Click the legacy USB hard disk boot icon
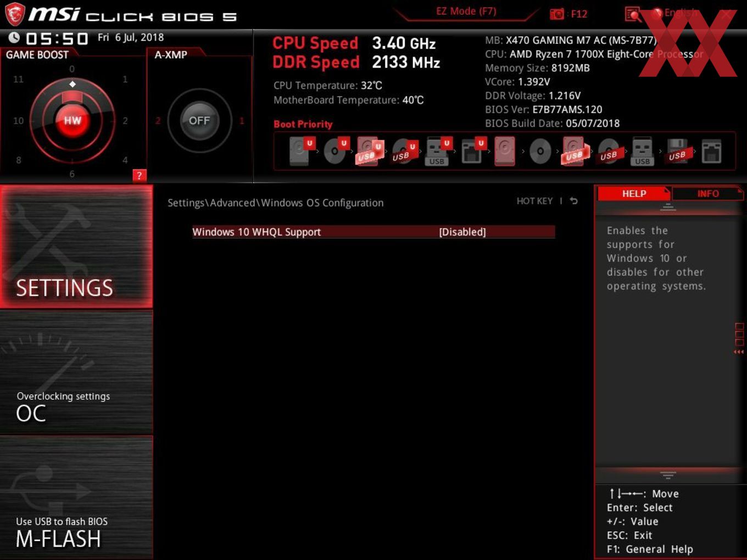The width and height of the screenshot is (747, 560). point(574,151)
